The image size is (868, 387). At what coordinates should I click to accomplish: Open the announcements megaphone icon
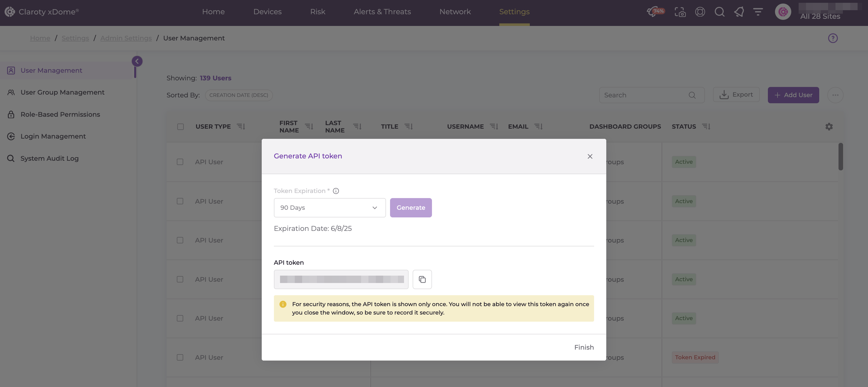tap(739, 12)
